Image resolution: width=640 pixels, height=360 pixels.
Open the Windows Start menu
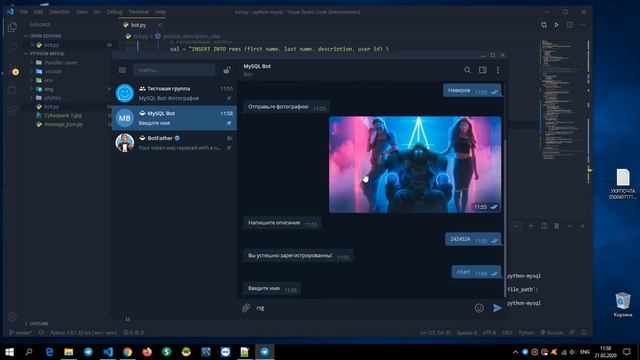pyautogui.click(x=9, y=352)
